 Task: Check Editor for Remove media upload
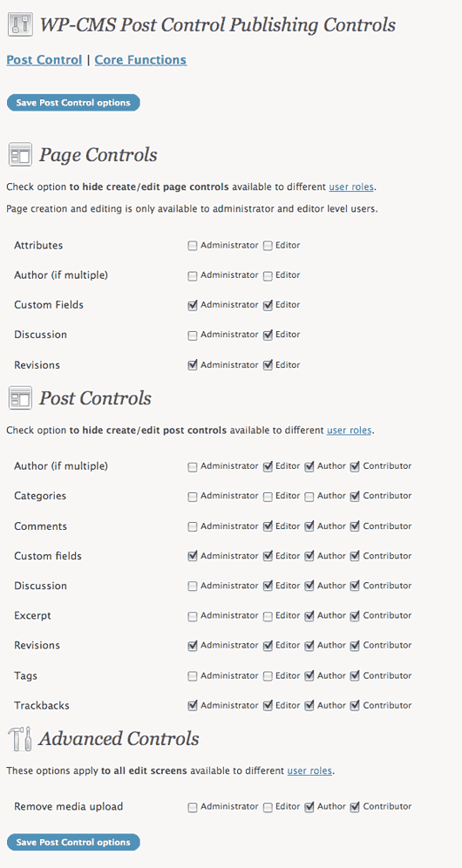click(x=268, y=808)
